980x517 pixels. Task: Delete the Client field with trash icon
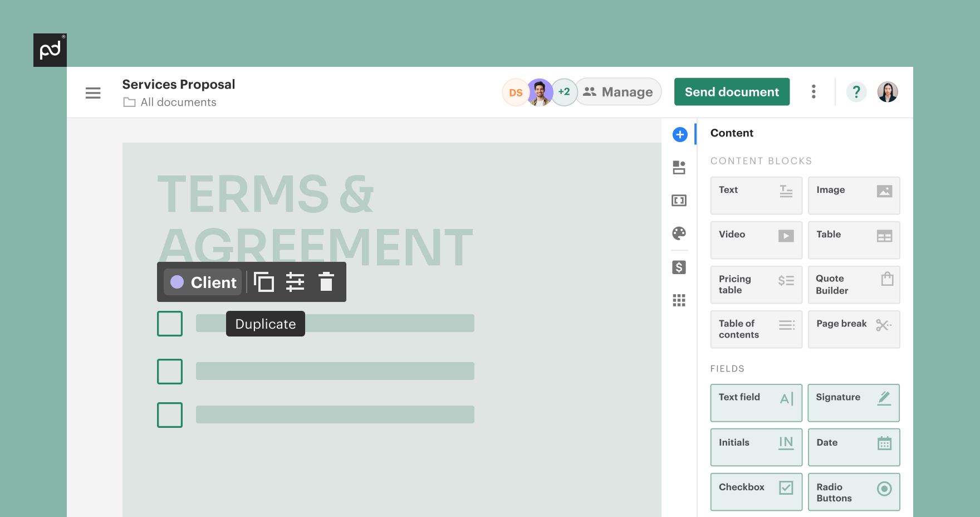click(326, 282)
